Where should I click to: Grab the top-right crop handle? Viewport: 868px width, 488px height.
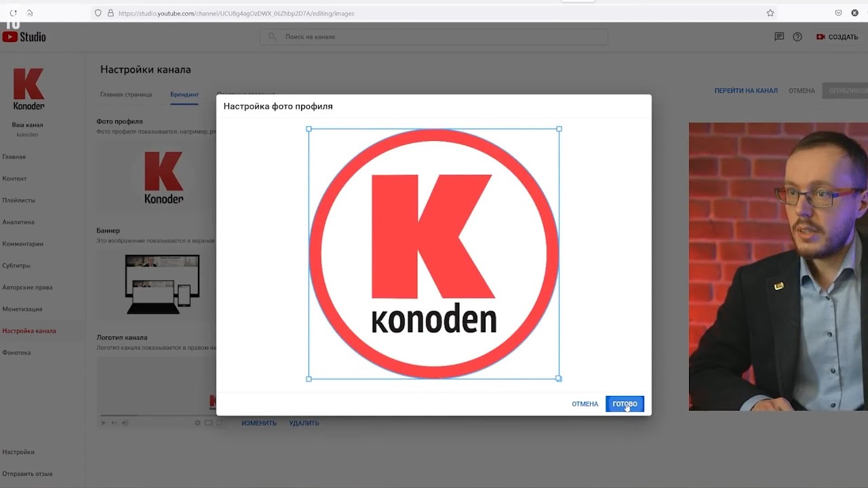[559, 129]
